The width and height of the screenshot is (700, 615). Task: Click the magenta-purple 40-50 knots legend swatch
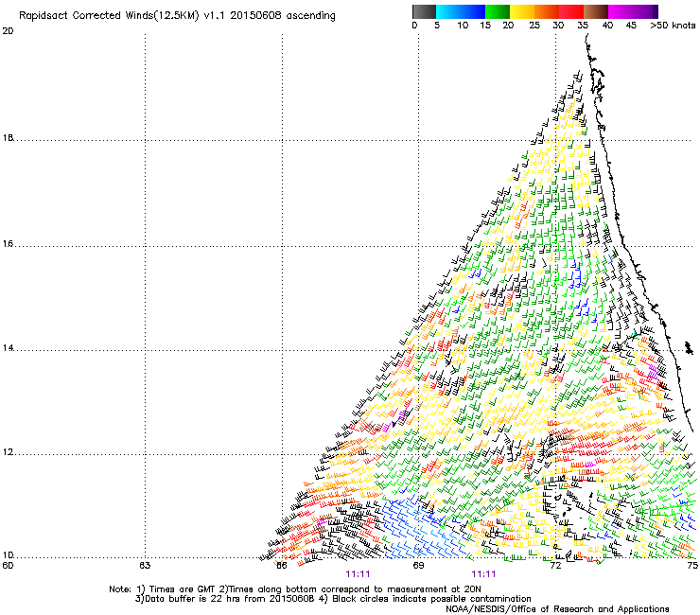pyautogui.click(x=633, y=11)
